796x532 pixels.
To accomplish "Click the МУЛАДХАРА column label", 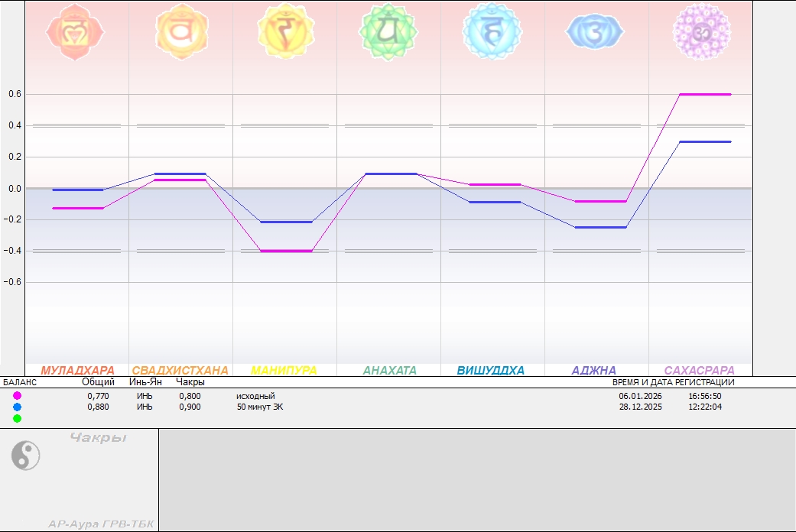I will pyautogui.click(x=77, y=371).
